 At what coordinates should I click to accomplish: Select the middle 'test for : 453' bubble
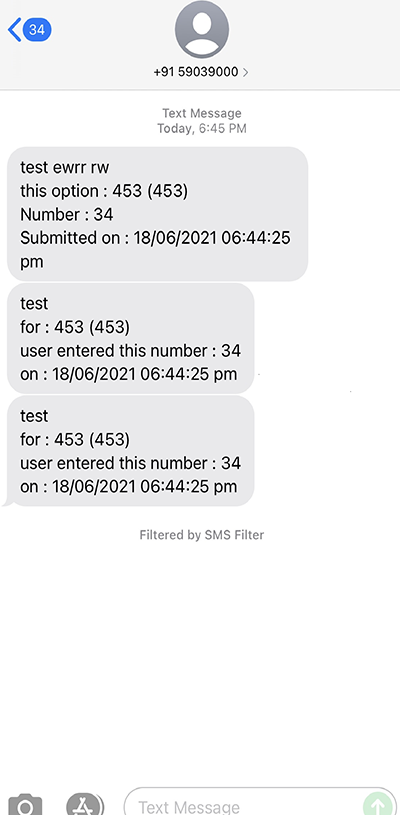(130, 338)
